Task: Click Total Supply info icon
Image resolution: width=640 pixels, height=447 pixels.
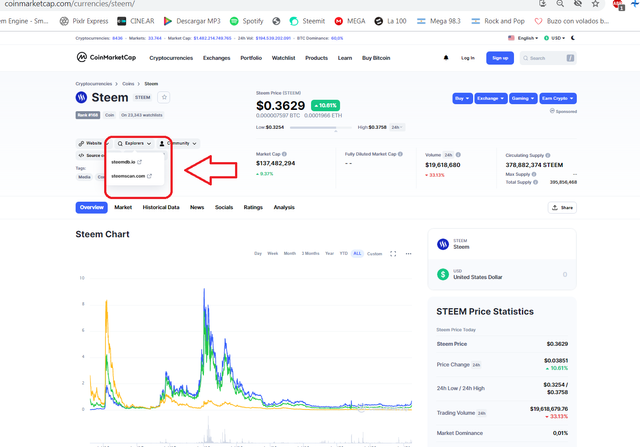Action: pos(536,182)
